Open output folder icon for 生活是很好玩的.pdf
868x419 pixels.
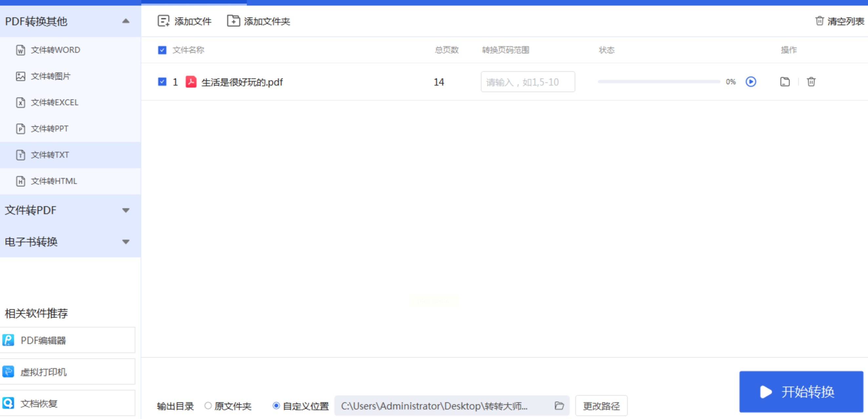click(x=785, y=82)
